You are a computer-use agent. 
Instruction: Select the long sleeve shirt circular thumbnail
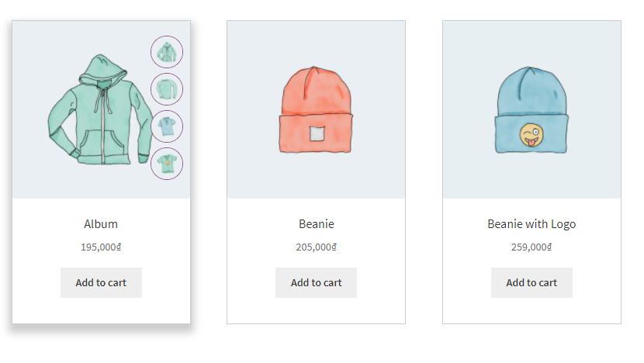[x=167, y=89]
